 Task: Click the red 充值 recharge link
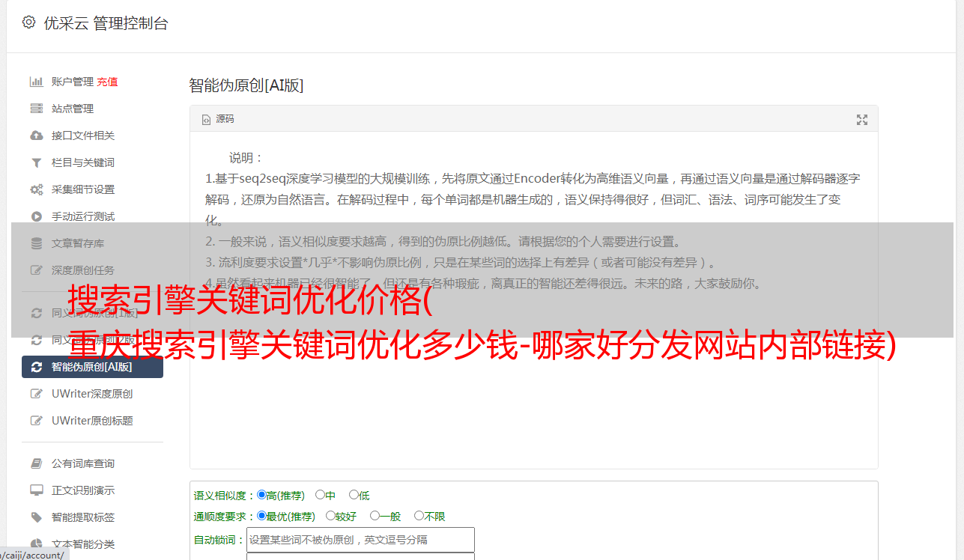tap(107, 82)
